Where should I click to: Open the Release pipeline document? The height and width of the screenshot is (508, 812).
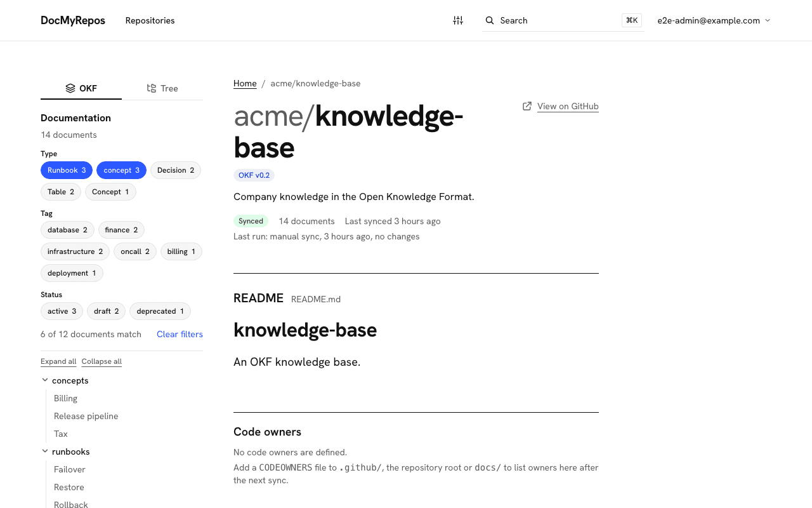click(x=86, y=416)
